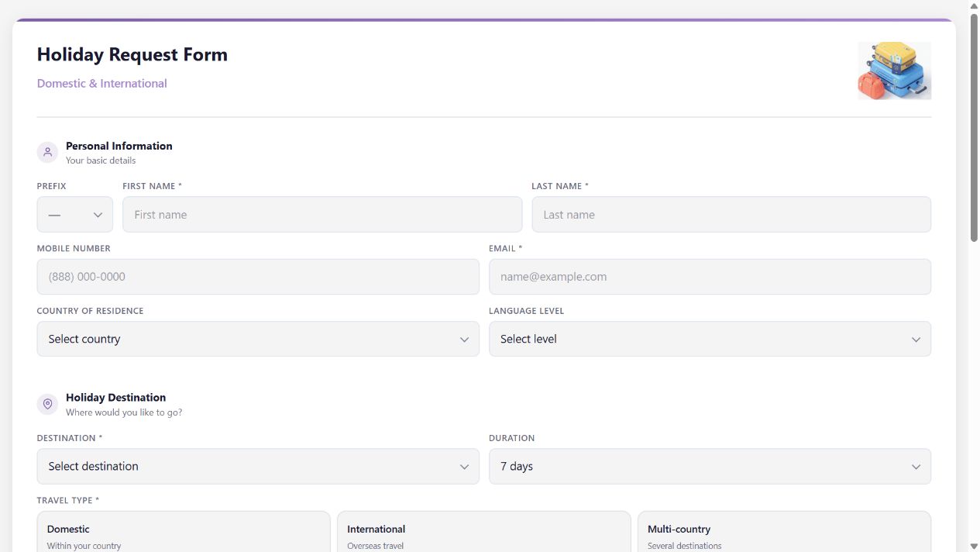Click the Holiday Request Form heading

[132, 54]
